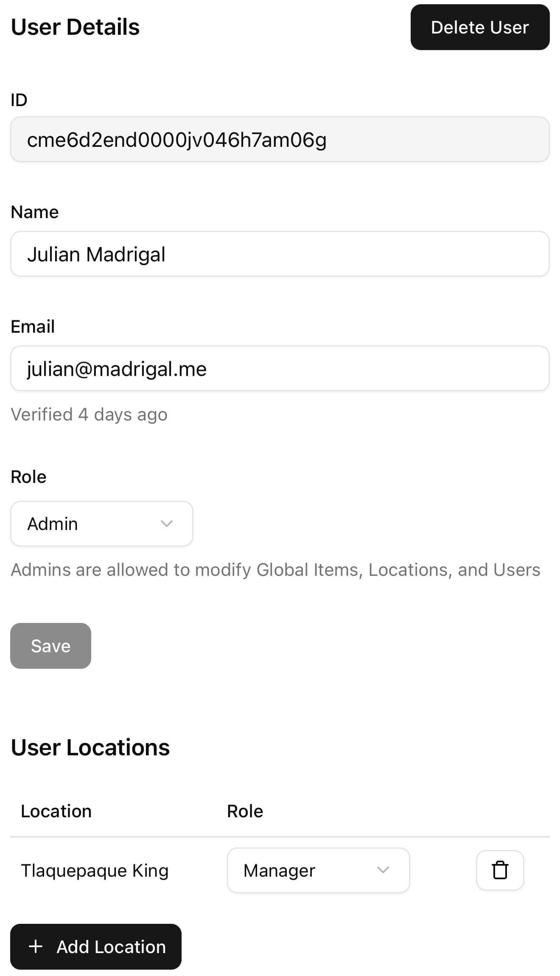
Task: Click the Save button
Action: tap(50, 646)
